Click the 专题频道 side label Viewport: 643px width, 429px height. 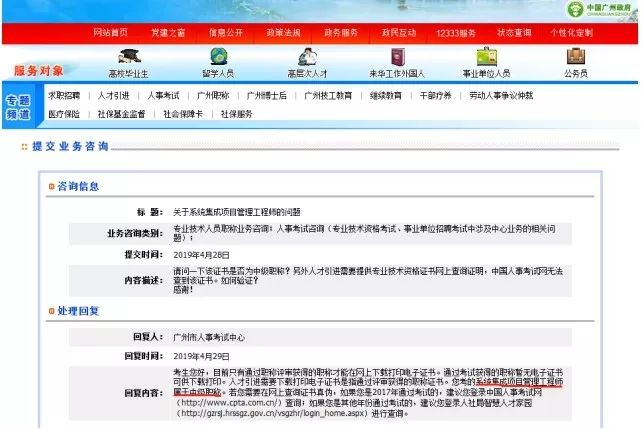18,107
